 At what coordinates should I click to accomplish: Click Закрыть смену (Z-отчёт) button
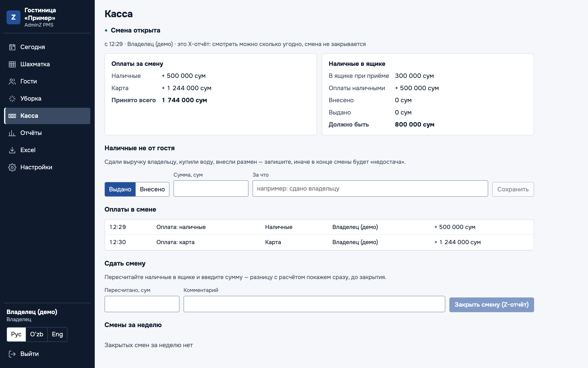tap(492, 305)
